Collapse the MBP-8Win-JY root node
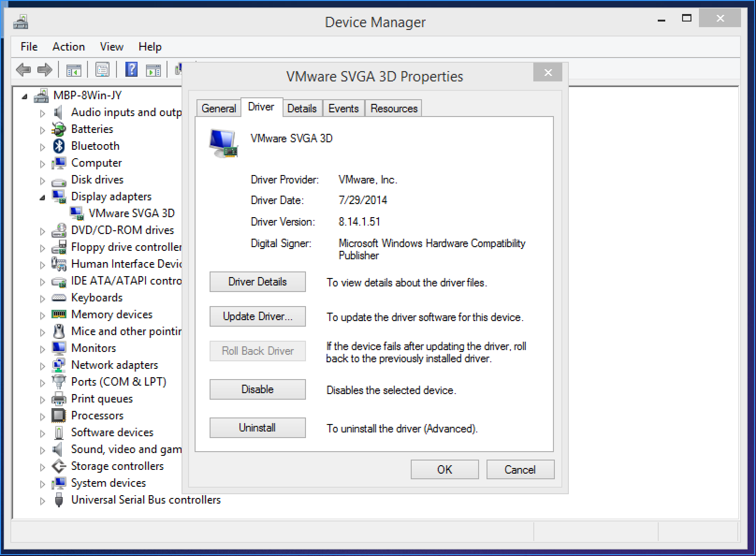The image size is (756, 556). (x=25, y=97)
